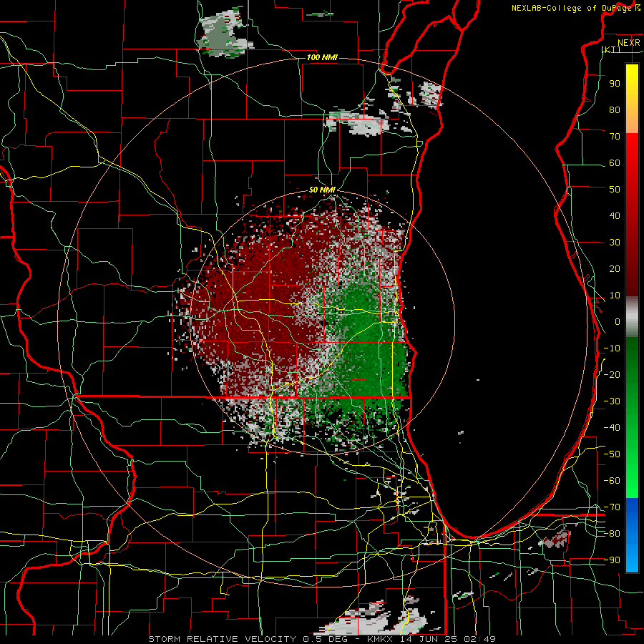The width and height of the screenshot is (644, 644).
Task: Pick the green band of the color bar
Action: (x=632, y=417)
